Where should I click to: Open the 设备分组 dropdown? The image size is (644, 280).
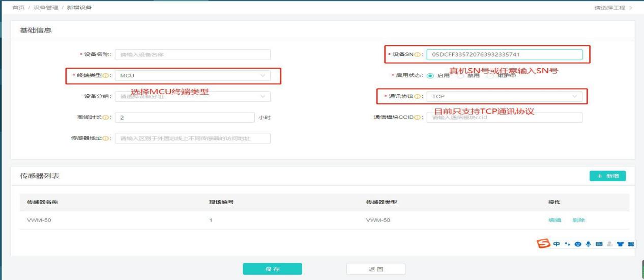tap(193, 97)
